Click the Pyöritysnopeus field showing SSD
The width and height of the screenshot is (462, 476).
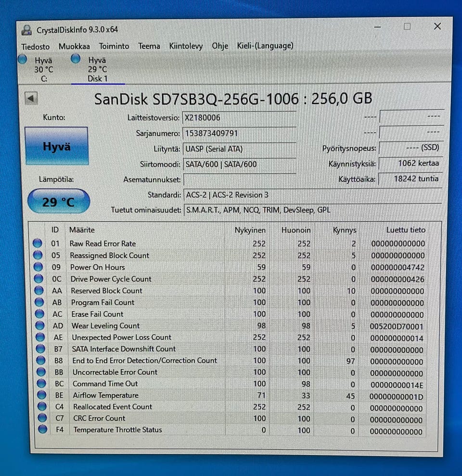(x=411, y=148)
